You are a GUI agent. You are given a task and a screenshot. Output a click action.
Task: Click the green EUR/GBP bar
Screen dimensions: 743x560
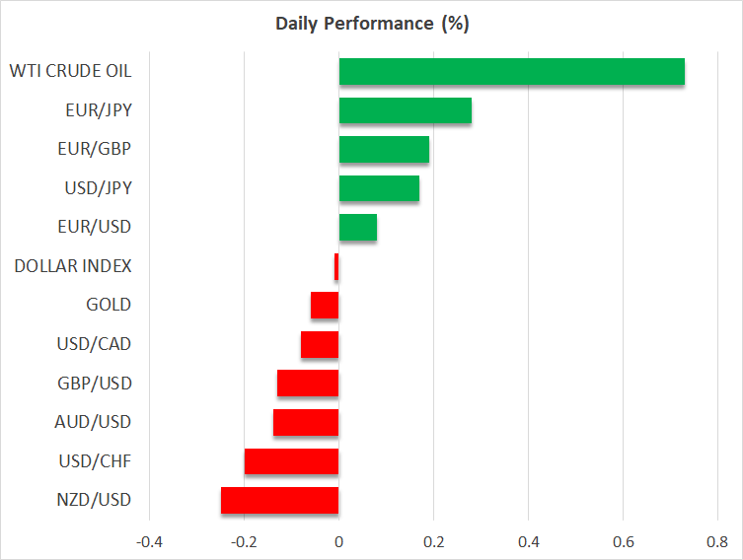(384, 150)
